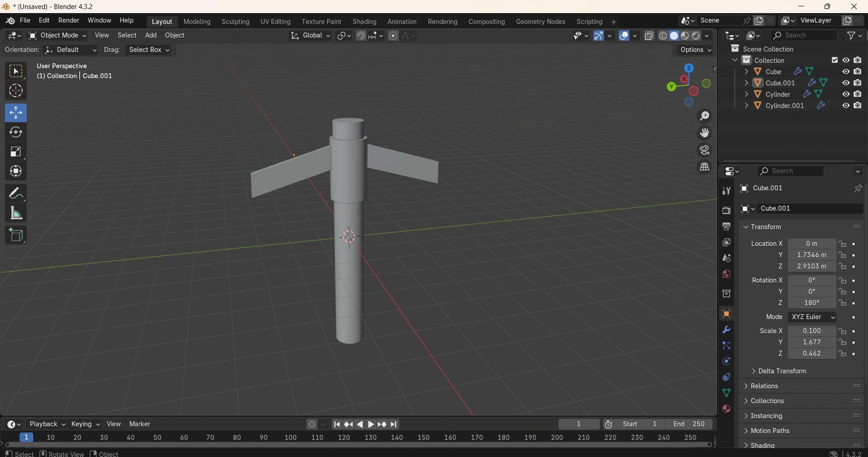Open the Render properties tab
This screenshot has height=457, width=868.
pyautogui.click(x=726, y=210)
